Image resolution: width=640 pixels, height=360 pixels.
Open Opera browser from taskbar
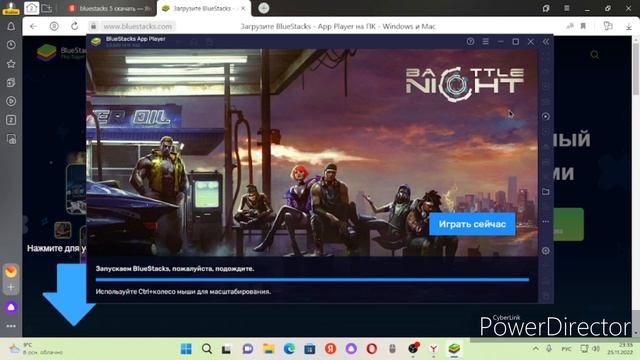tap(371, 349)
